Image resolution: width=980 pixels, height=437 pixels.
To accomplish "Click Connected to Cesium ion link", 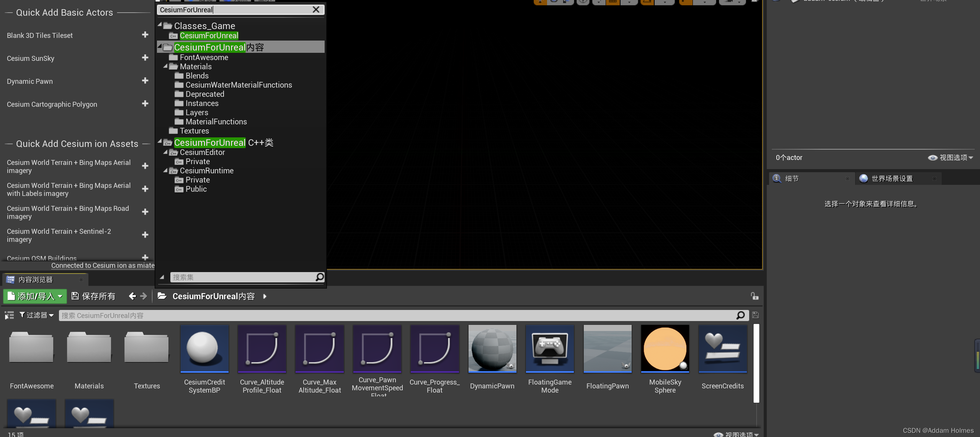I will coord(103,266).
